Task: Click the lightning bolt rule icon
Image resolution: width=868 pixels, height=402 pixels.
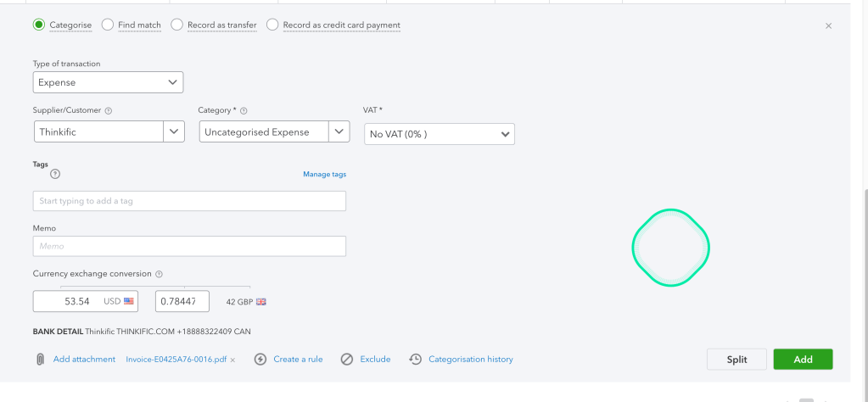Action: [x=260, y=360]
